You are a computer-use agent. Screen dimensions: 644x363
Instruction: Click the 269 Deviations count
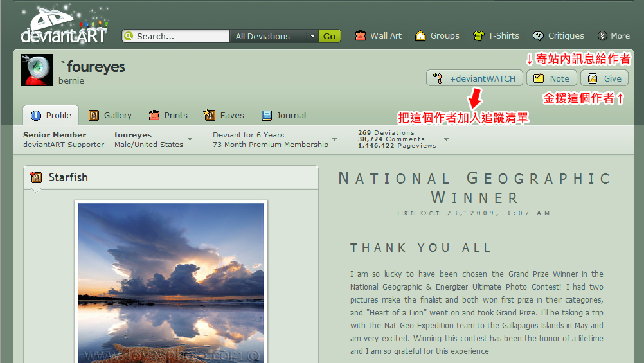point(386,132)
